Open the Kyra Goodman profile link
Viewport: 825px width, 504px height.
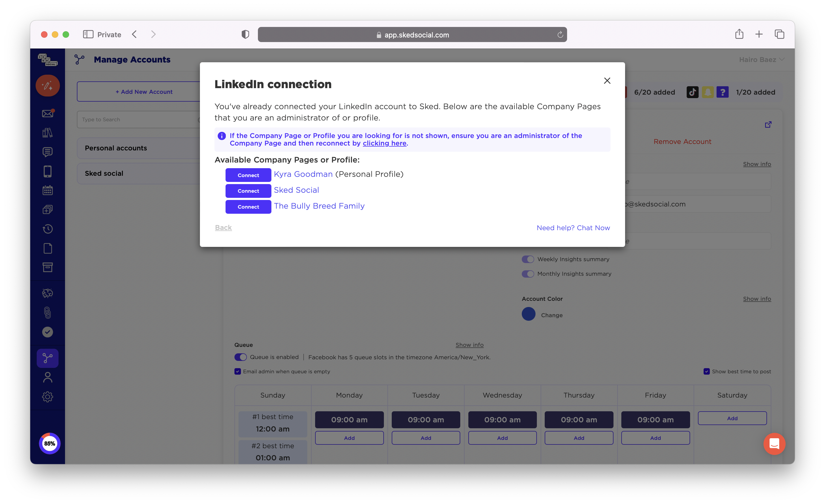click(303, 174)
